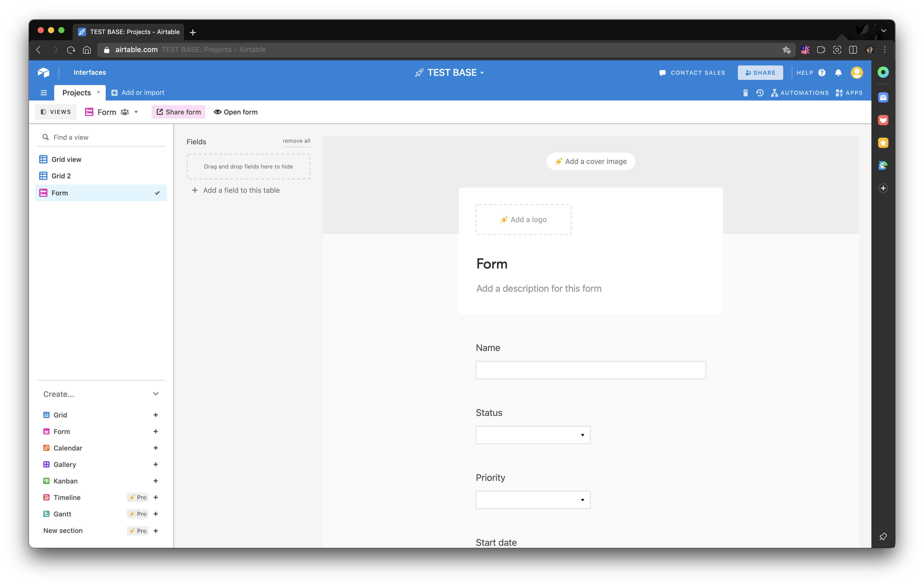This screenshot has width=924, height=586.
Task: Open the Interfaces menu item
Action: [x=90, y=72]
